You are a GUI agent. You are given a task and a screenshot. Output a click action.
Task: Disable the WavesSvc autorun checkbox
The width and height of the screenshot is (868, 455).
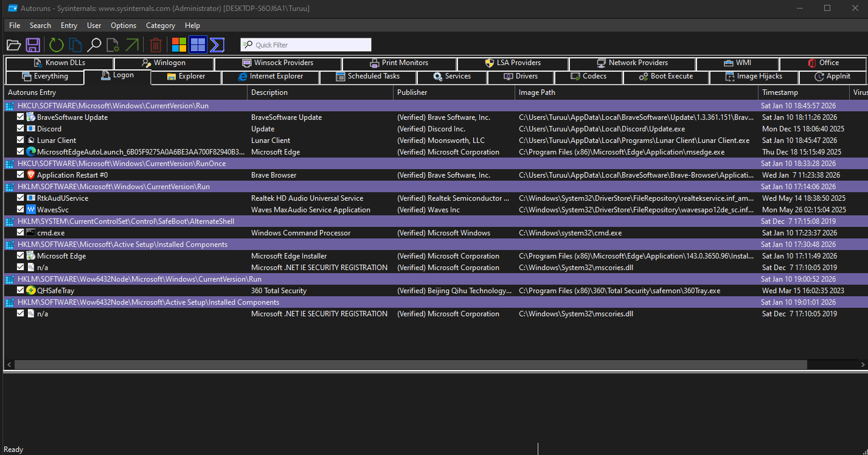coord(21,210)
